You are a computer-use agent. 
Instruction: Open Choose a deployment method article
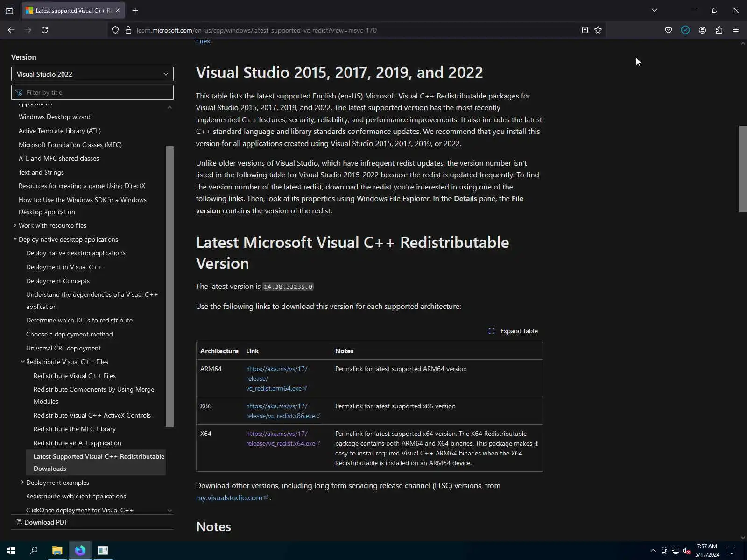tap(70, 334)
